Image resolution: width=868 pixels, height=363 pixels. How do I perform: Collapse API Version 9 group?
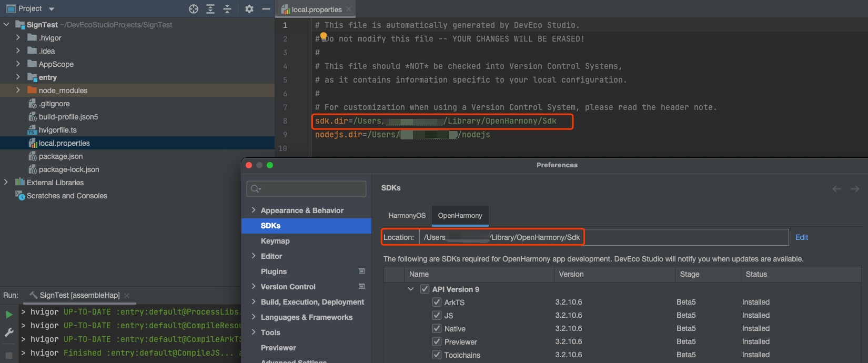(x=411, y=289)
